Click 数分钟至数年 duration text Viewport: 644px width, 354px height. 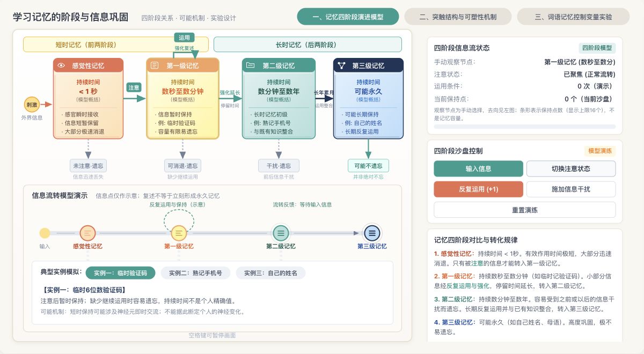pos(279,91)
